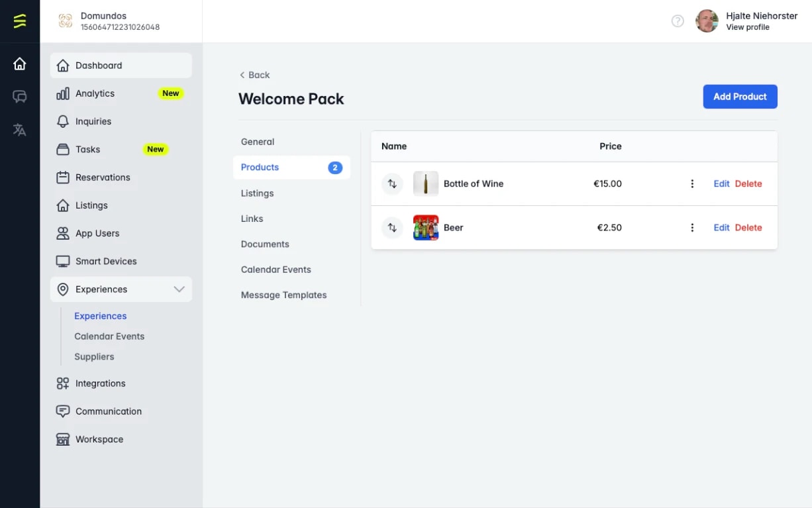
Task: Open Tasks in the sidebar
Action: 121,150
